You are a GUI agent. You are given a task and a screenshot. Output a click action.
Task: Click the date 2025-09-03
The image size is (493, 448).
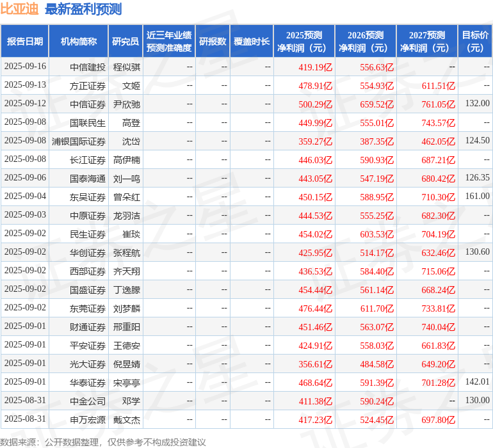pos(25,214)
